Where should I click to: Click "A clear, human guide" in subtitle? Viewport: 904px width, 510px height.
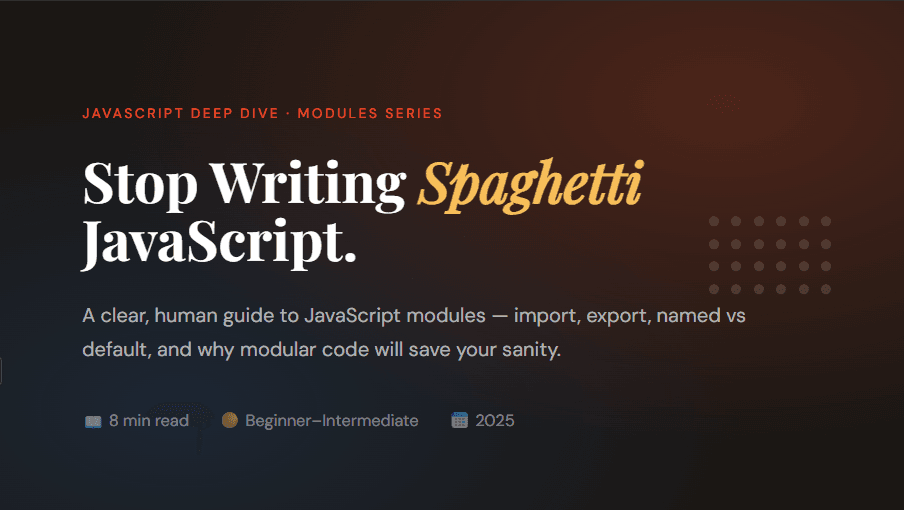click(x=165, y=316)
